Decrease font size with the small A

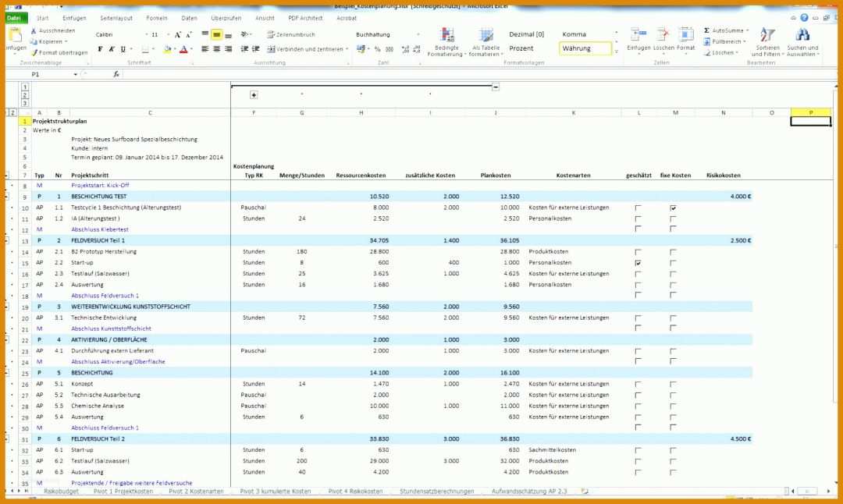[x=189, y=34]
